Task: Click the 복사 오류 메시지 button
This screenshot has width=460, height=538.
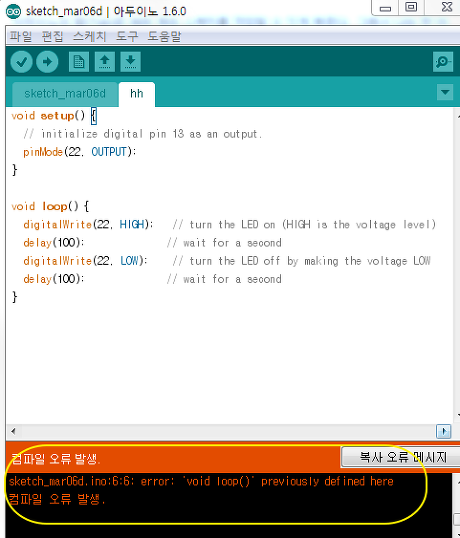Action: (x=401, y=457)
